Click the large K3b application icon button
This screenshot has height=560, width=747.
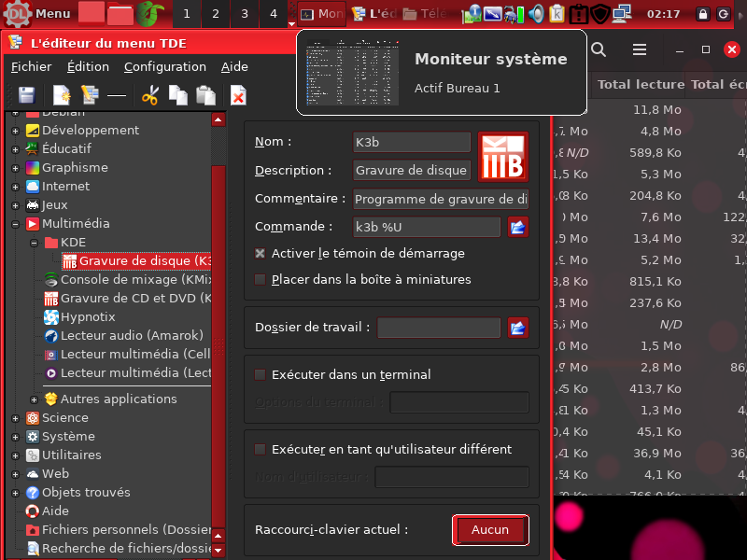tap(503, 156)
